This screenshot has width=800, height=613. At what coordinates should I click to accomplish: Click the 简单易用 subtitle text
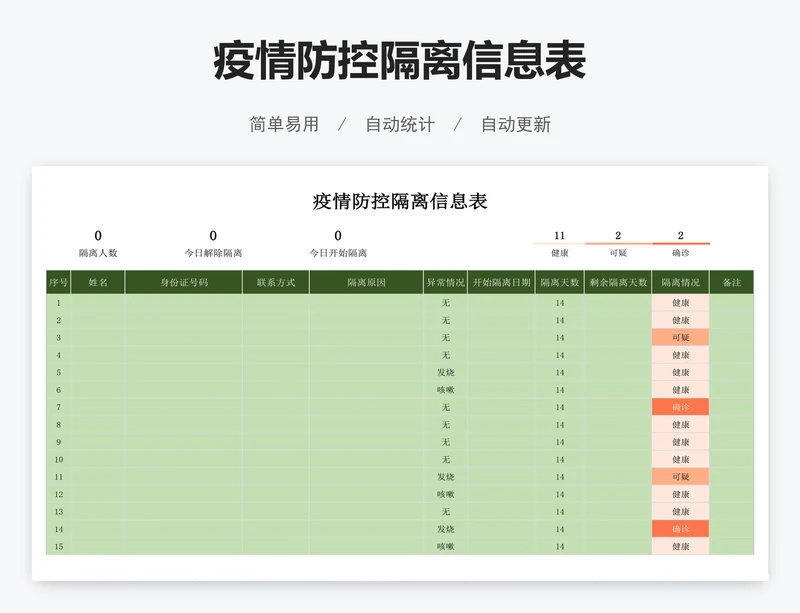tap(284, 124)
